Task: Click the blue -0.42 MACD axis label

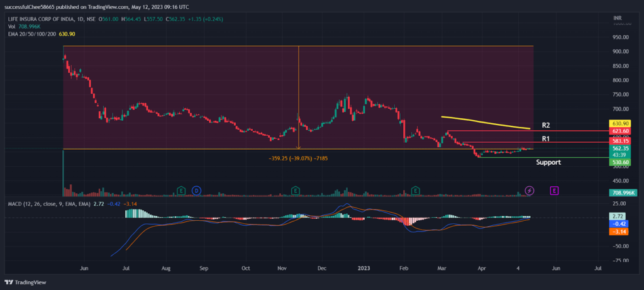Action: [619, 223]
